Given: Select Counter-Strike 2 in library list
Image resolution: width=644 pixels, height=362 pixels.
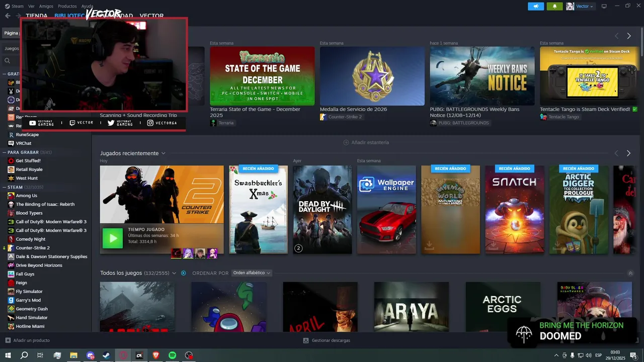Looking at the screenshot, I should click(x=33, y=248).
